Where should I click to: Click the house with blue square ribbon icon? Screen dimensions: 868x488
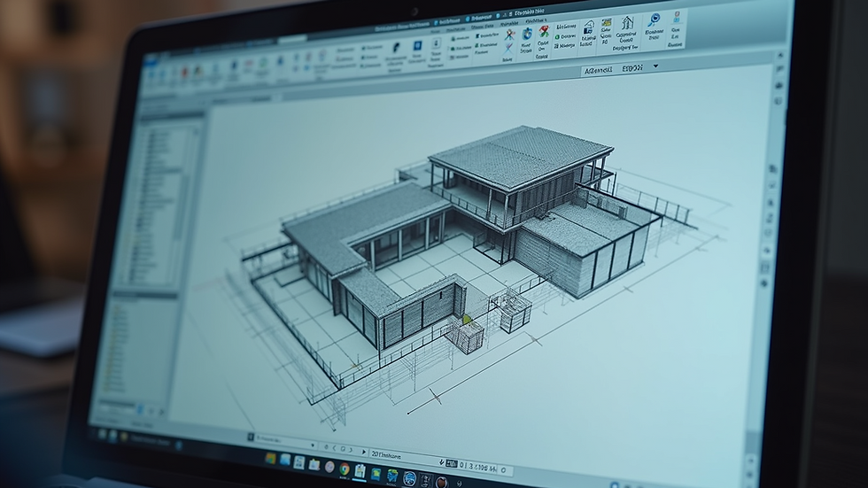(x=589, y=27)
